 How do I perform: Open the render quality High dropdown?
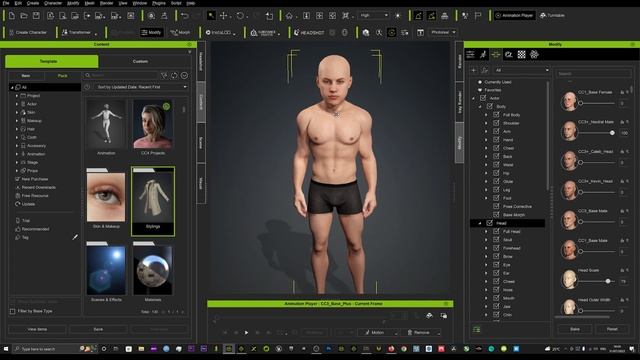tap(373, 16)
